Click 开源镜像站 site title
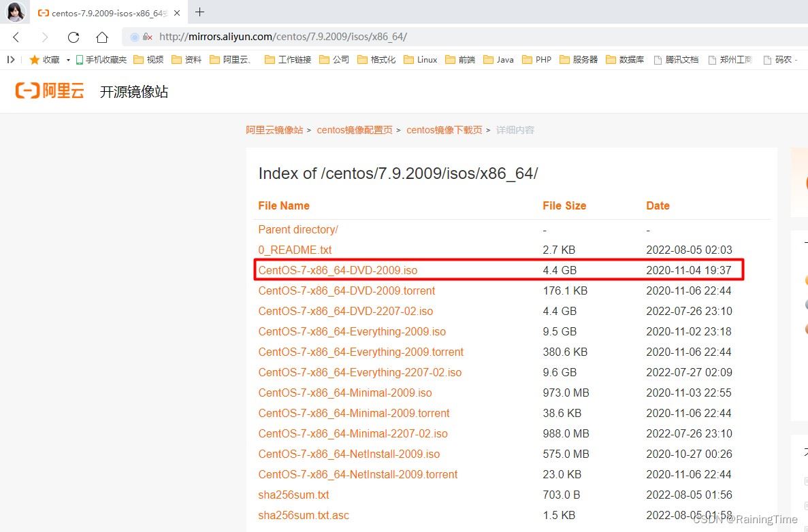The image size is (808, 532). click(134, 92)
